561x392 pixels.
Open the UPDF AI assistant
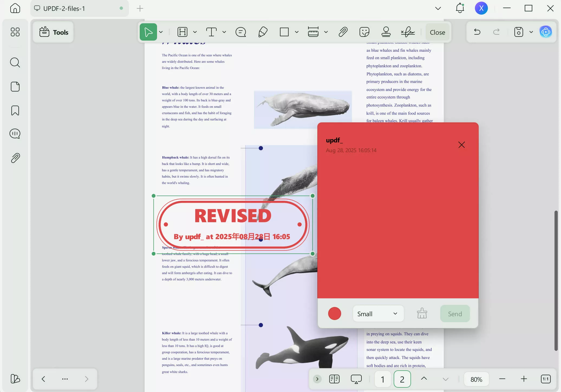(x=546, y=32)
